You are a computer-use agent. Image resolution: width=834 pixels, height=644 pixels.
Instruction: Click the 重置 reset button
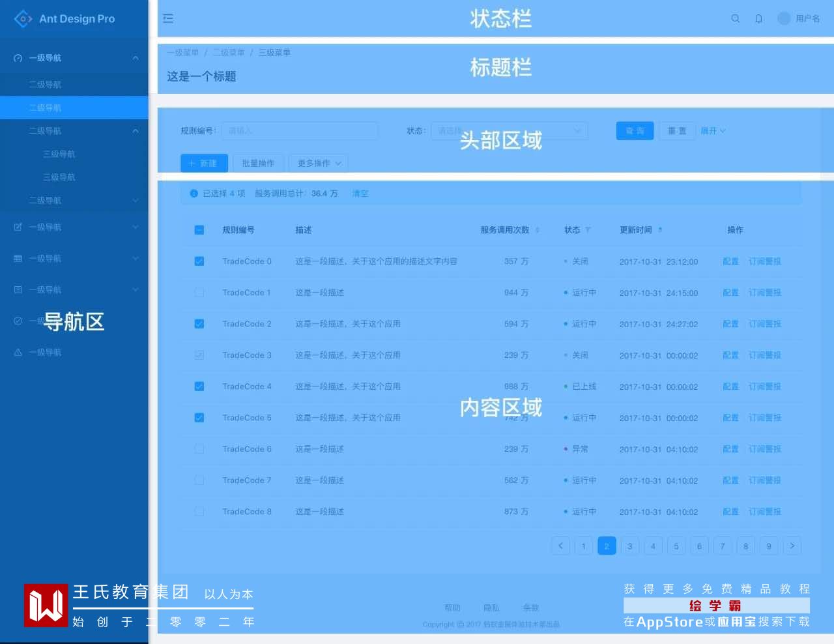677,131
